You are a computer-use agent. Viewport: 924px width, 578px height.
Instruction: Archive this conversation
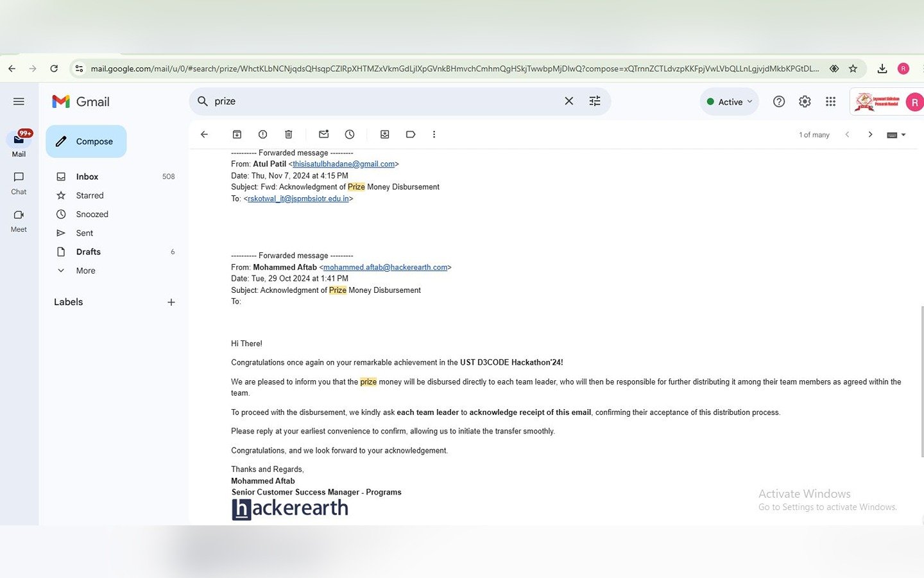point(237,134)
